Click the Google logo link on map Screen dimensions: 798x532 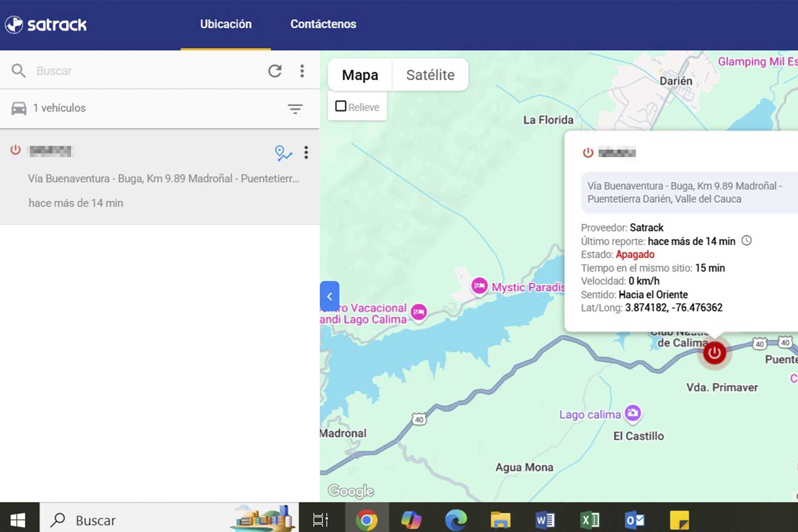pos(351,491)
